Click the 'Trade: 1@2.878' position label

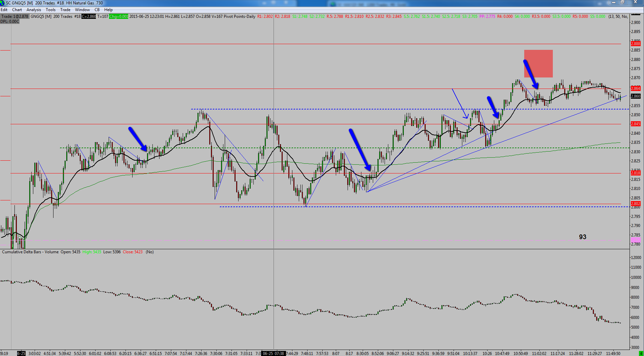15,17
